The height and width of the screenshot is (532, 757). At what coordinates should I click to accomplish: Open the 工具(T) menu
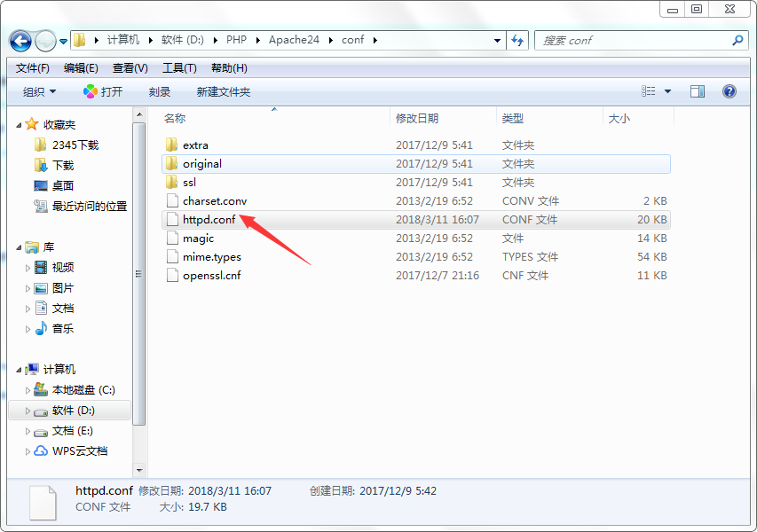[x=179, y=68]
